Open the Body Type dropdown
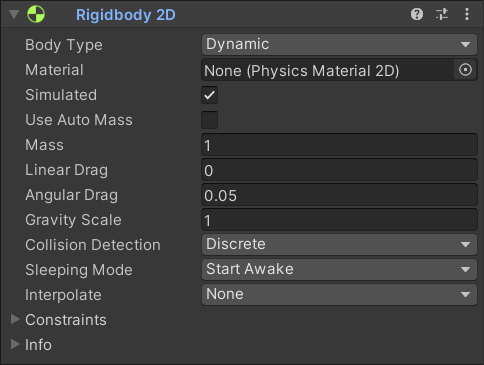The height and width of the screenshot is (365, 484). 339,44
